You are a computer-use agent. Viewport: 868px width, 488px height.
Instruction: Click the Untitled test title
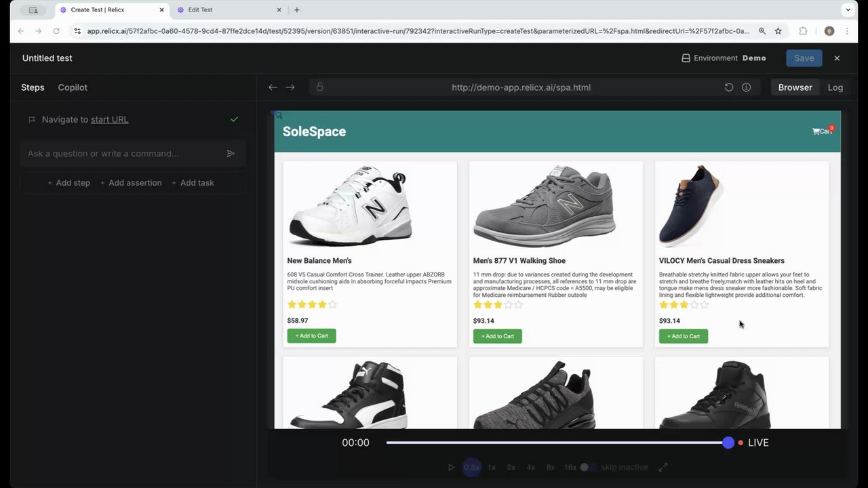(47, 58)
